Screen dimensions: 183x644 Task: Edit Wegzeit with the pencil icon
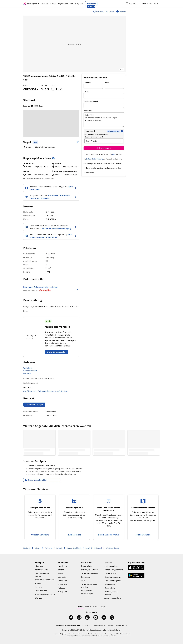(78, 142)
